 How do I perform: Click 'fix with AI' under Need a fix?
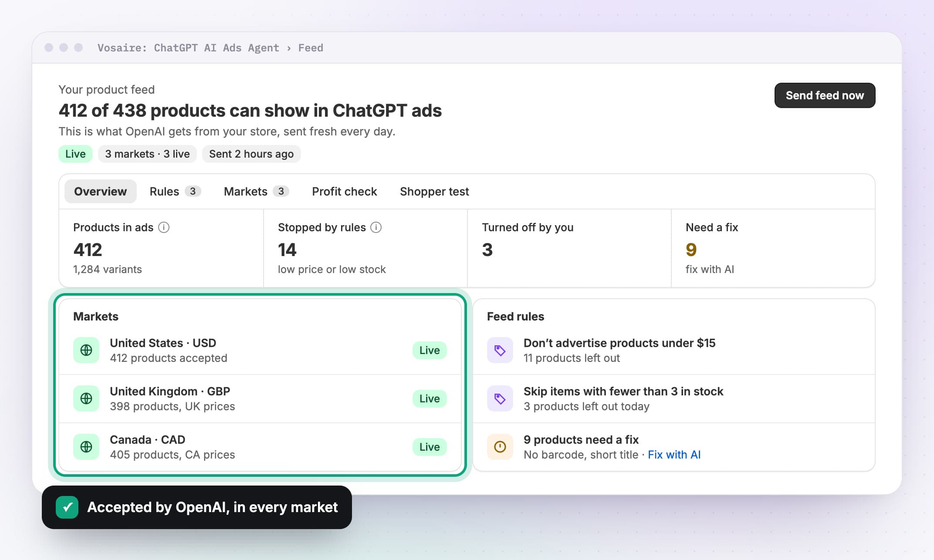click(710, 269)
